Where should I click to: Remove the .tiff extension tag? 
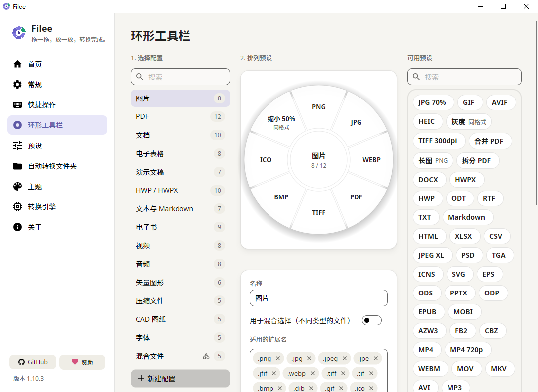[x=343, y=373]
